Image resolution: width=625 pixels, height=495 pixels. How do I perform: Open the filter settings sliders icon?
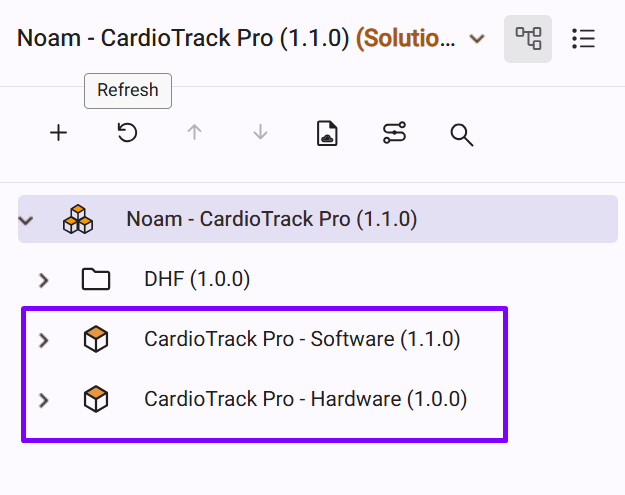tap(394, 134)
